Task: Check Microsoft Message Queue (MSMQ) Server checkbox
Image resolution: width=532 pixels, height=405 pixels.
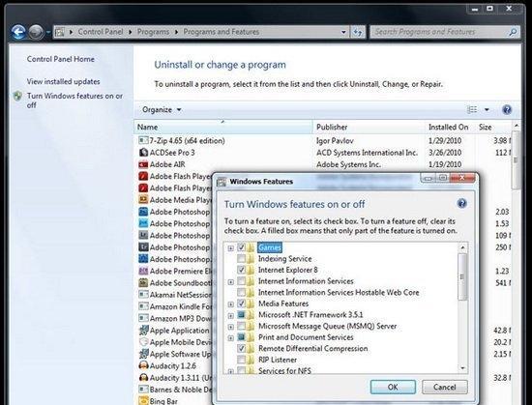Action: pyautogui.click(x=241, y=326)
